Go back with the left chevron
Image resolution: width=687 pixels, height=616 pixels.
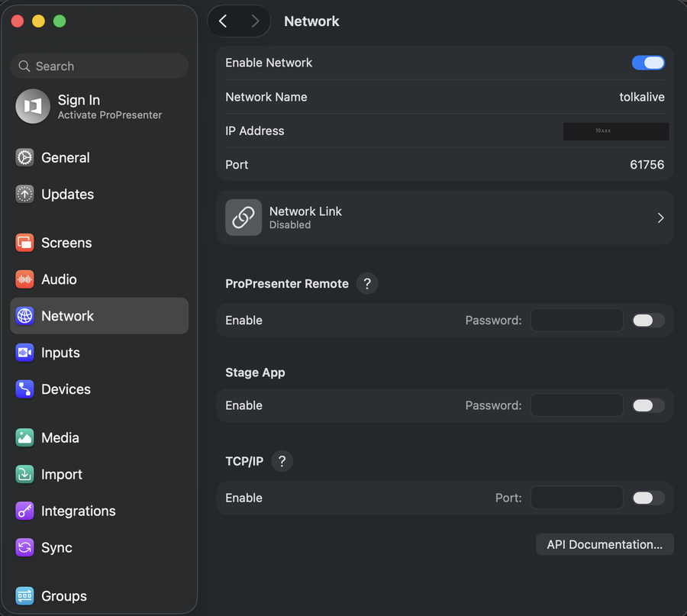pos(223,21)
